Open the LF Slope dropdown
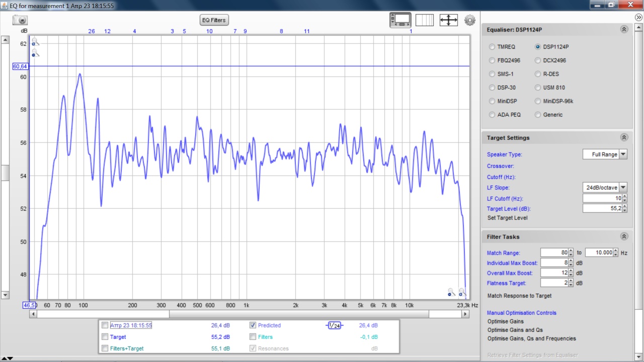 point(623,188)
